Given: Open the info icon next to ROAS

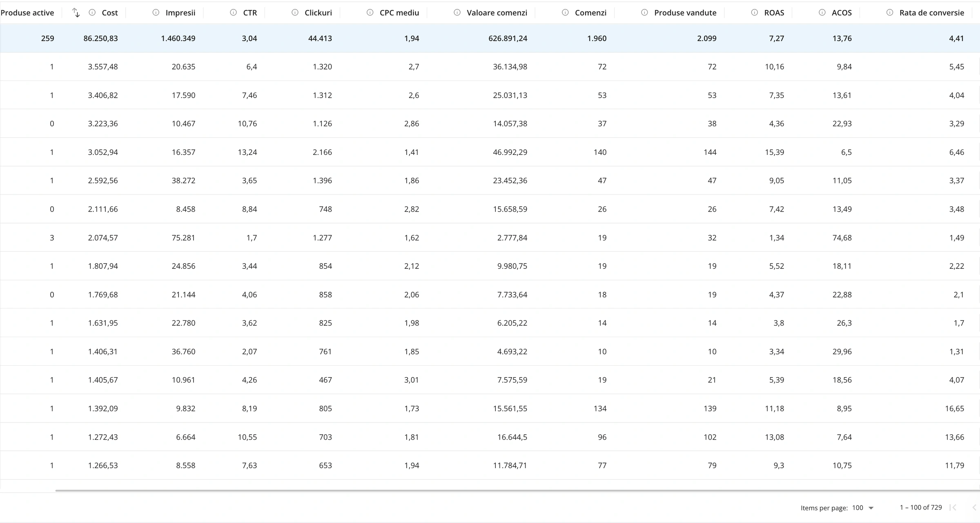Looking at the screenshot, I should click(755, 13).
